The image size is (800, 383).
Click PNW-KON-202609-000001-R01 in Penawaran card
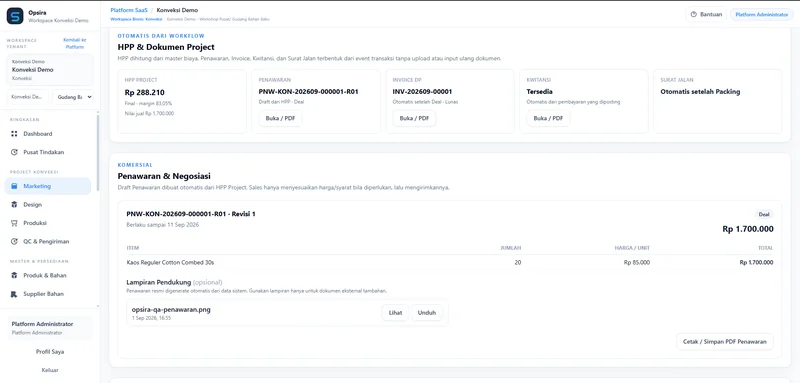(x=309, y=92)
